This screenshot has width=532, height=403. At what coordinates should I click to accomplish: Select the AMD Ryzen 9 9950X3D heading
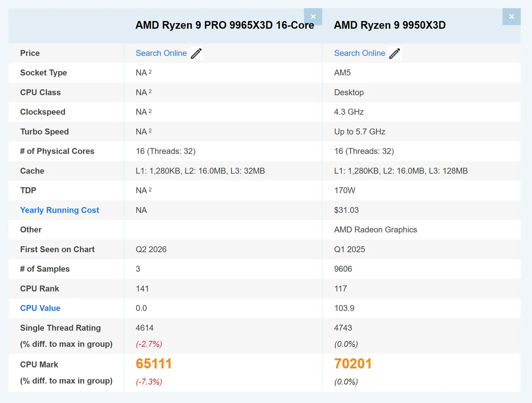pyautogui.click(x=390, y=25)
